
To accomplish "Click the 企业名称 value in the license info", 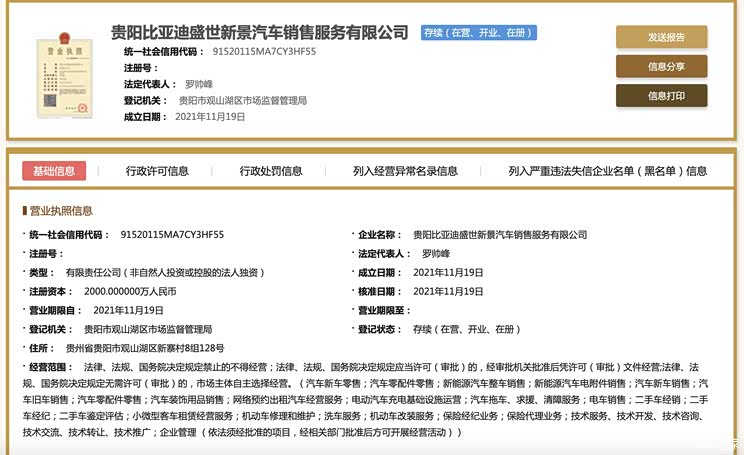I will click(500, 234).
